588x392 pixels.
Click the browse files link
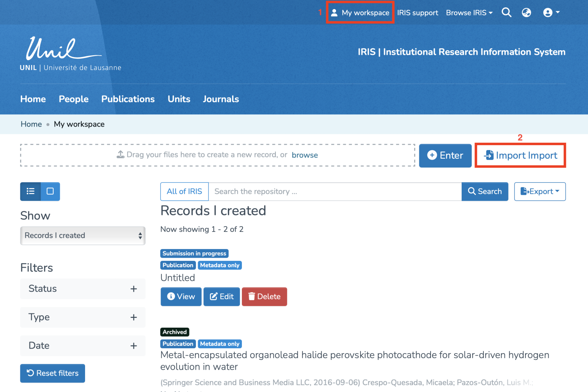coord(304,155)
